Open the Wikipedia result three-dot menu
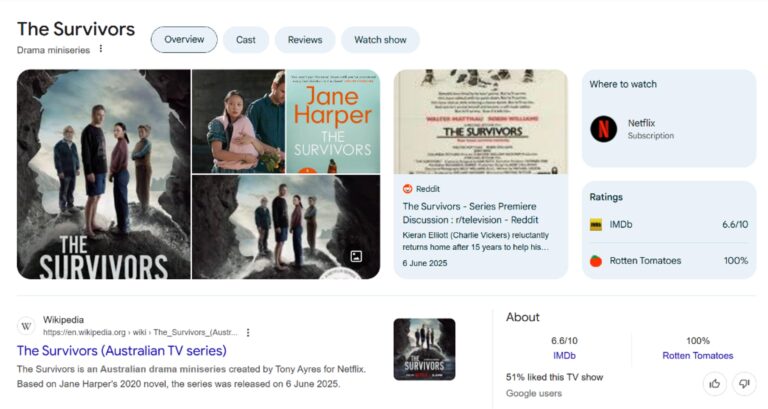The image size is (768, 409). pyautogui.click(x=248, y=332)
